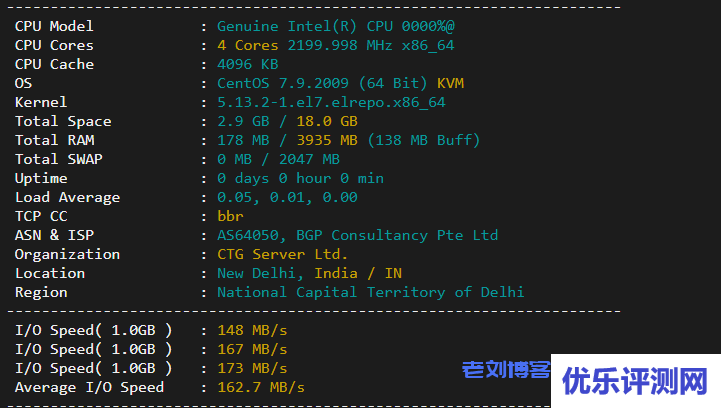The width and height of the screenshot is (721, 408).
Task: Click the CPU Model value text
Action: (x=340, y=26)
